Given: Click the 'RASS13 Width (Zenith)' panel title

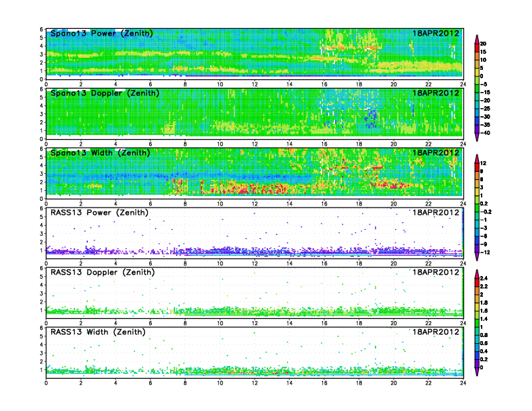Looking at the screenshot, I should click(x=98, y=332).
